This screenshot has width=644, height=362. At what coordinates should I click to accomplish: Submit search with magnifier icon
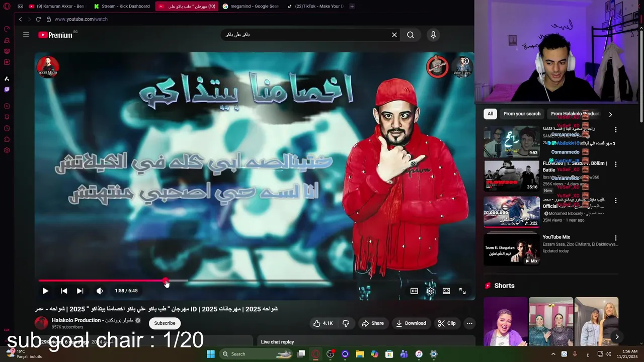(x=411, y=35)
